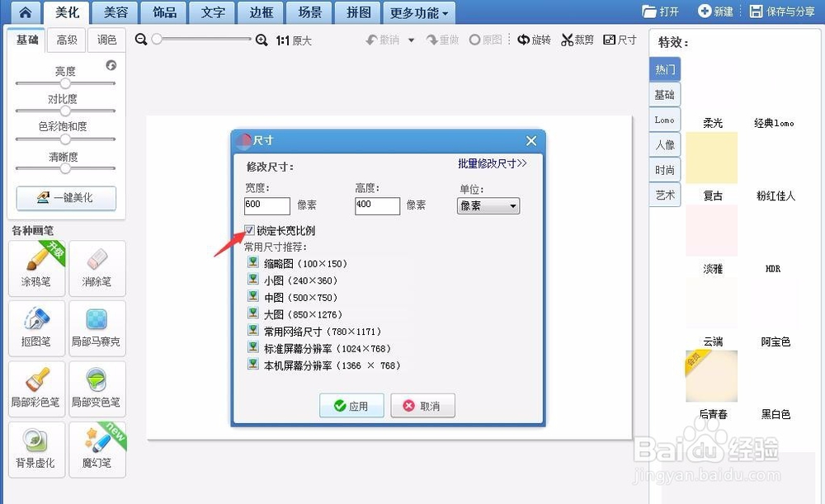The width and height of the screenshot is (825, 504).
Task: Click the 宽度 width input field
Action: (266, 205)
